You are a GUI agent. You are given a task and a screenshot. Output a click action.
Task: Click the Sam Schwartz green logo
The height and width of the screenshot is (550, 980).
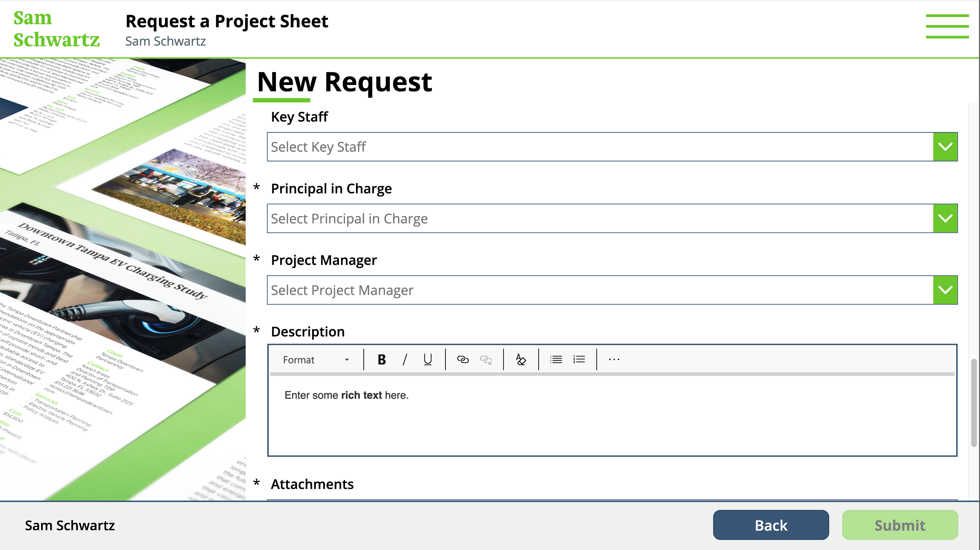56,29
